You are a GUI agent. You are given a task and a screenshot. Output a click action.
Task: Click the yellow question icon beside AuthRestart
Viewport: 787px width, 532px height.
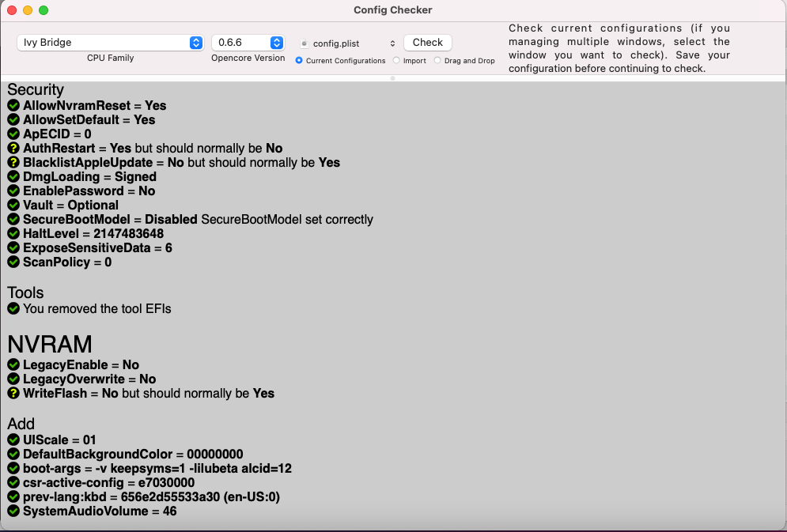coord(13,148)
